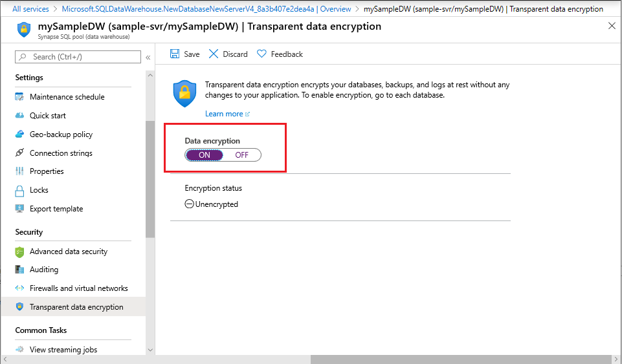Click the 'Data encryption' label
The height and width of the screenshot is (364, 622).
[x=212, y=140]
